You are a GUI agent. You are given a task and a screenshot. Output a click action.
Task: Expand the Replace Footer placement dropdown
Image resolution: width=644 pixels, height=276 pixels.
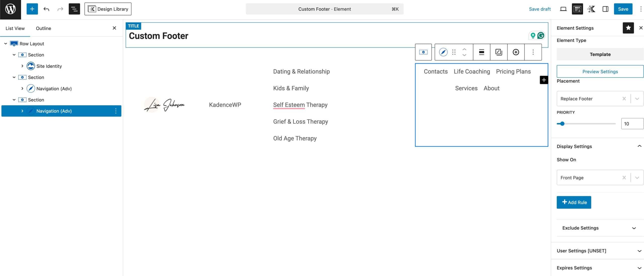point(637,99)
